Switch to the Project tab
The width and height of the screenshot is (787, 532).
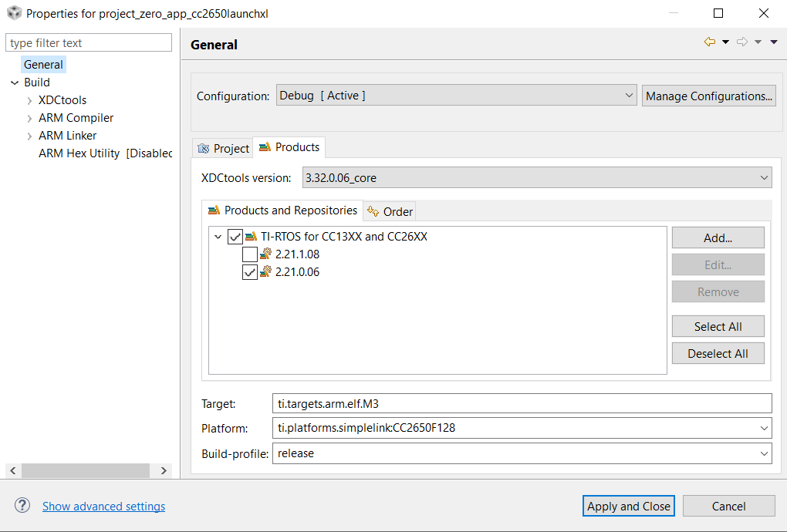tap(223, 148)
